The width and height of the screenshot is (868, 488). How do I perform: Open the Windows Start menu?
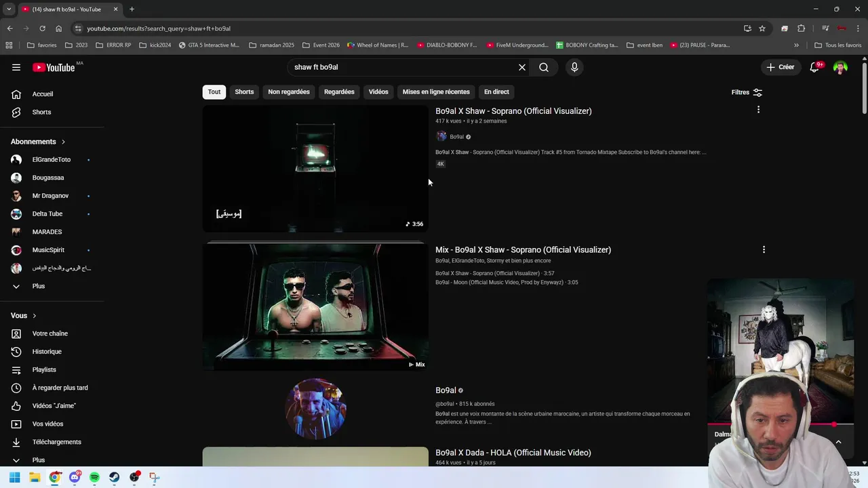(15, 477)
